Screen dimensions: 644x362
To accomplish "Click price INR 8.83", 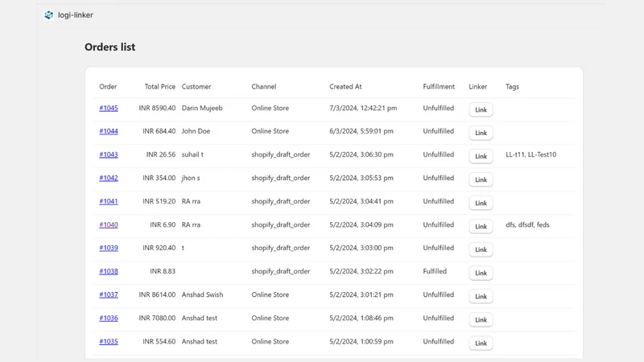I will pos(163,271).
